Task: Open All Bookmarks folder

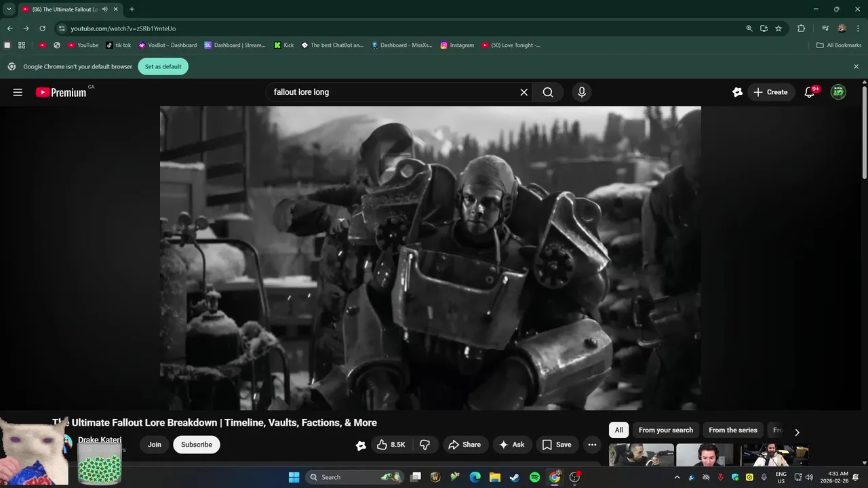Action: (x=839, y=45)
